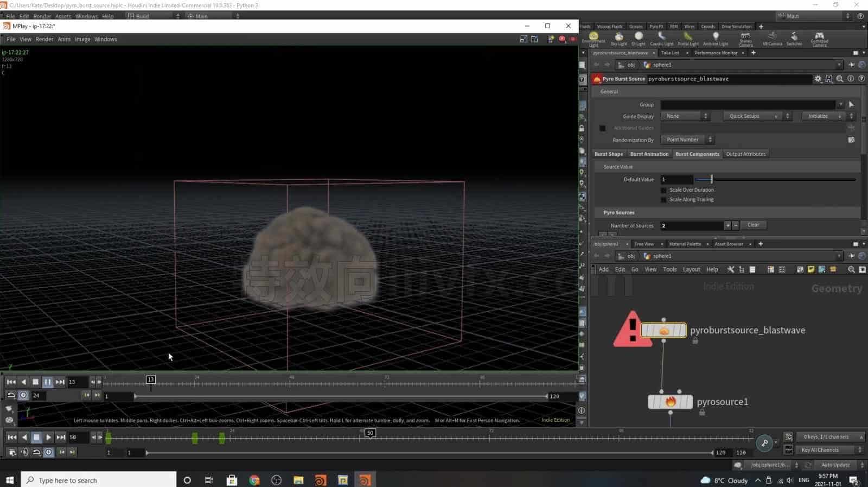Screen dimensions: 868x487
Task: Select the VR Camera shelf tool
Action: 772,39
